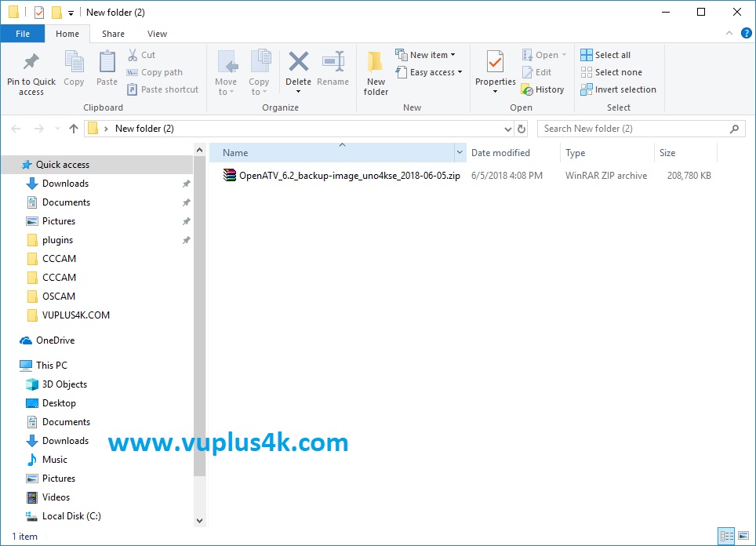Expand address bar history dropdown
This screenshot has height=546, width=756.
(507, 129)
